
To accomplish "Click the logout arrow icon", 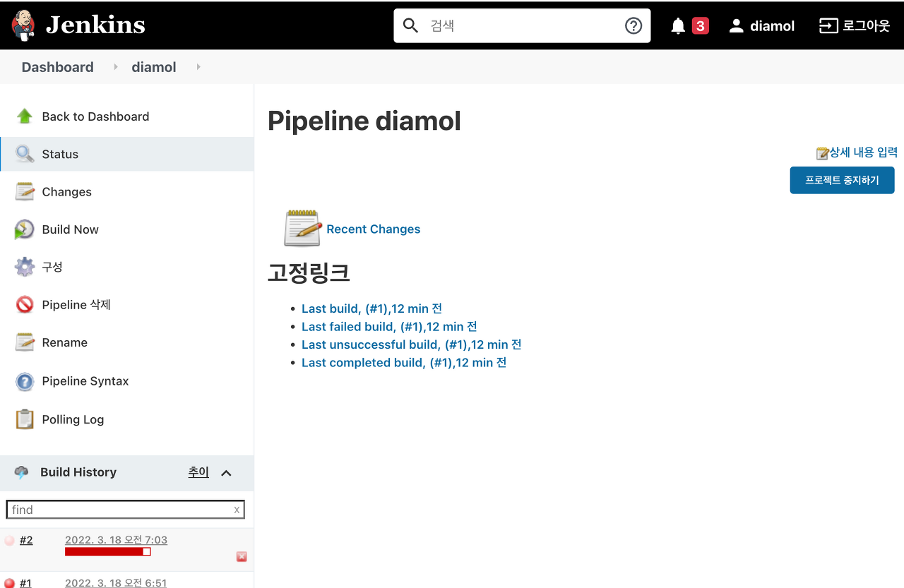I will click(x=828, y=26).
